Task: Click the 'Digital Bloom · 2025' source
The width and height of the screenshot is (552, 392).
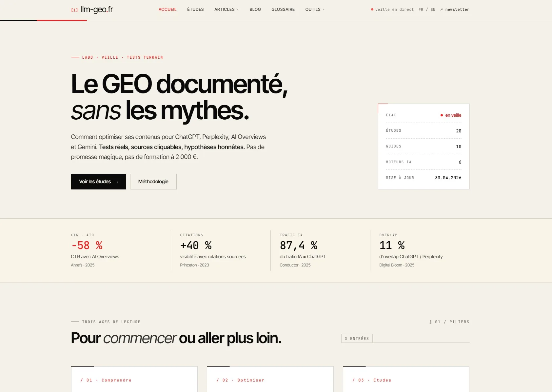Action: coord(397,265)
